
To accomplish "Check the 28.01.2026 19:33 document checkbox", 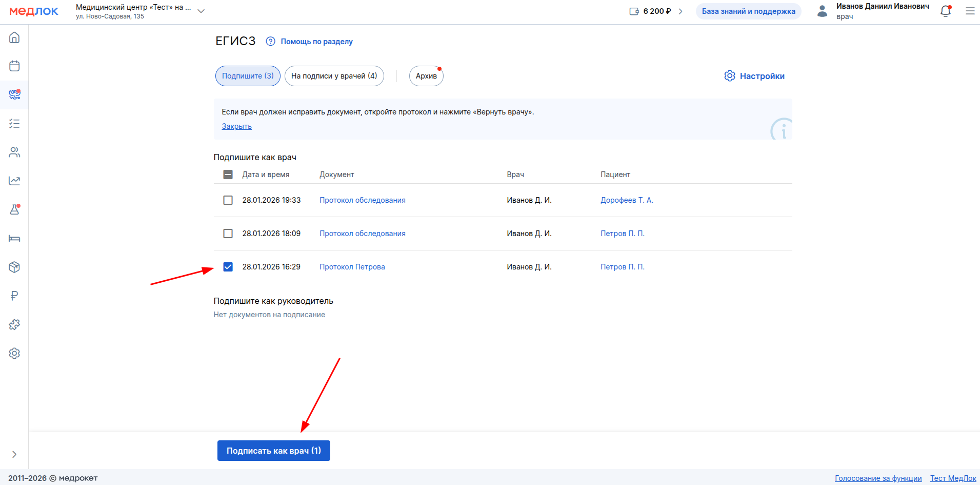I will click(x=228, y=200).
